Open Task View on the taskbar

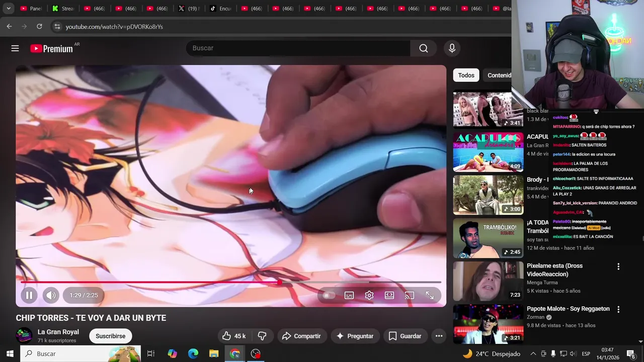[151, 353]
